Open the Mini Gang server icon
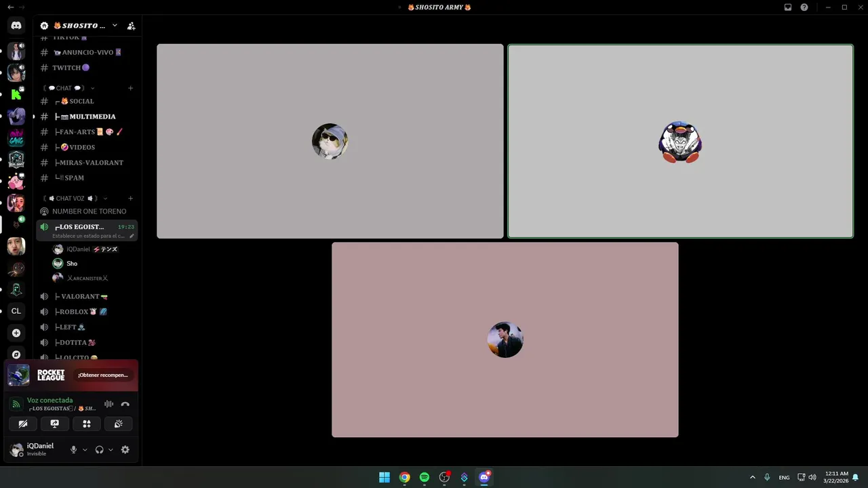The image size is (868, 488). pos(16,138)
